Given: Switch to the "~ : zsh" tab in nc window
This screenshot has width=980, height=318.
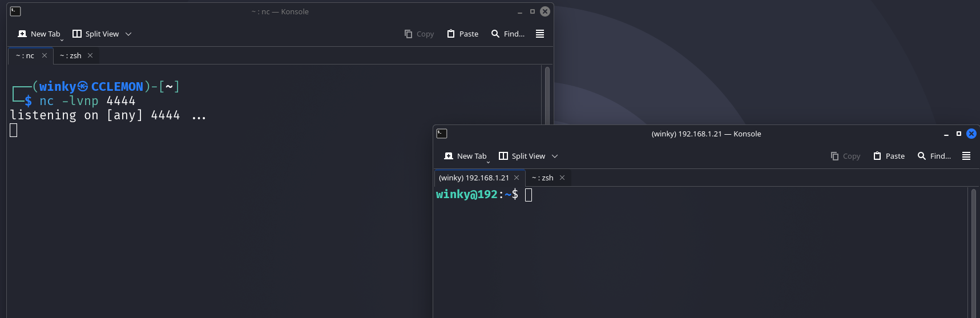Looking at the screenshot, I should point(71,56).
